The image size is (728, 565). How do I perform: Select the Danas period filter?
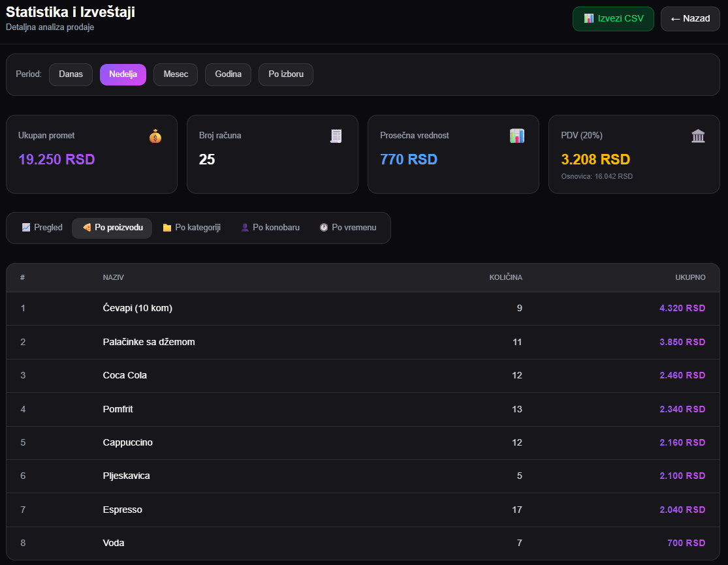pyautogui.click(x=71, y=74)
